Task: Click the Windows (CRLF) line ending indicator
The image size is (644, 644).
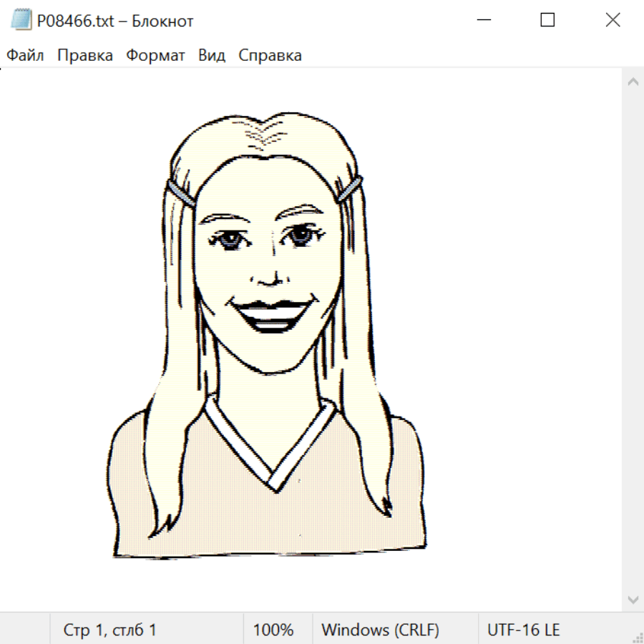Action: pyautogui.click(x=380, y=630)
